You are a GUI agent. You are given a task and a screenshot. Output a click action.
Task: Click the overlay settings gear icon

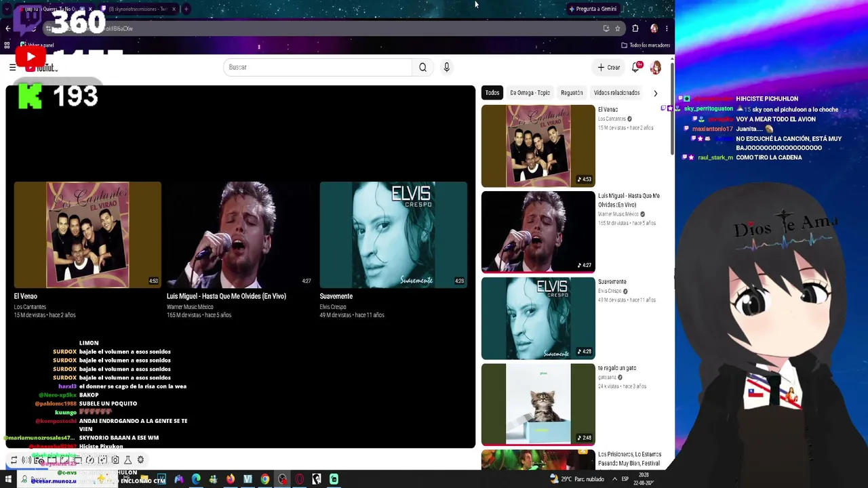point(140,460)
